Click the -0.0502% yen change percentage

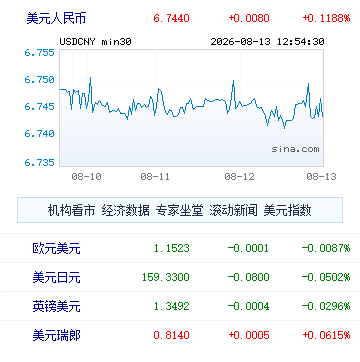click(326, 277)
